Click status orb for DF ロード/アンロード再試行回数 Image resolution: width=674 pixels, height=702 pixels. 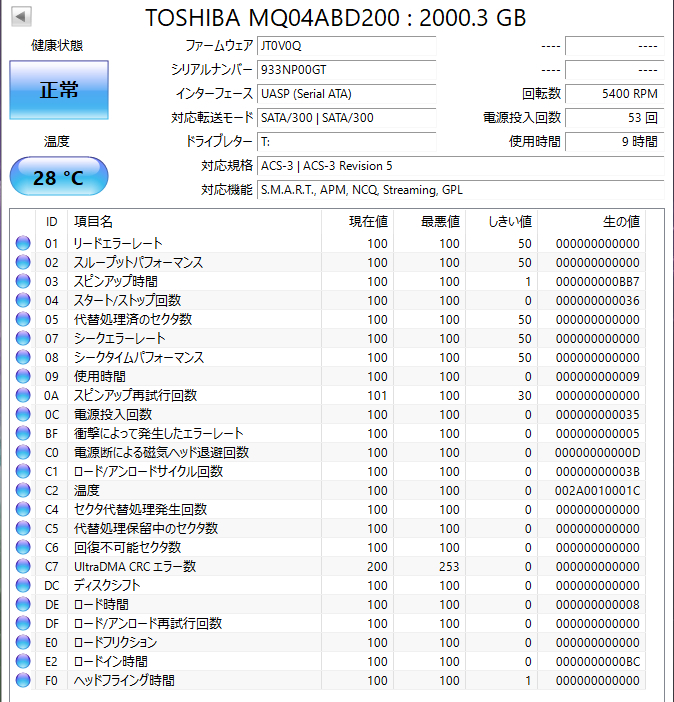click(x=23, y=624)
